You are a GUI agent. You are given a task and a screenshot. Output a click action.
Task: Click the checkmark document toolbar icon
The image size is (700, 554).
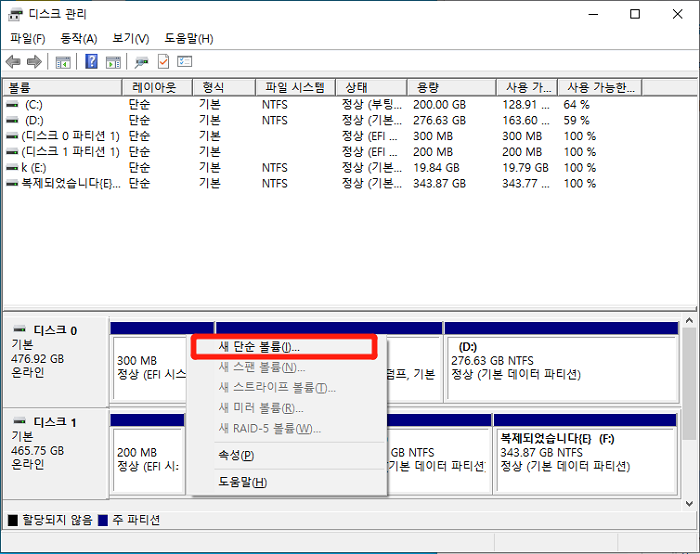pyautogui.click(x=163, y=62)
